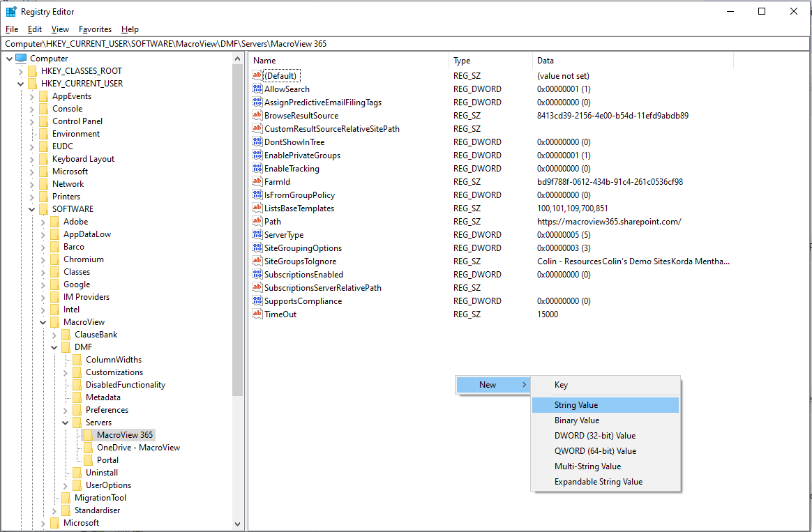Image resolution: width=812 pixels, height=532 pixels.
Task: Open the Favorites menu
Action: click(95, 29)
